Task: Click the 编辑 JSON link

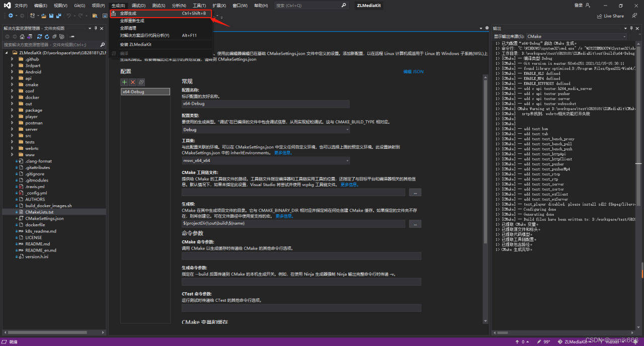Action: coord(413,72)
